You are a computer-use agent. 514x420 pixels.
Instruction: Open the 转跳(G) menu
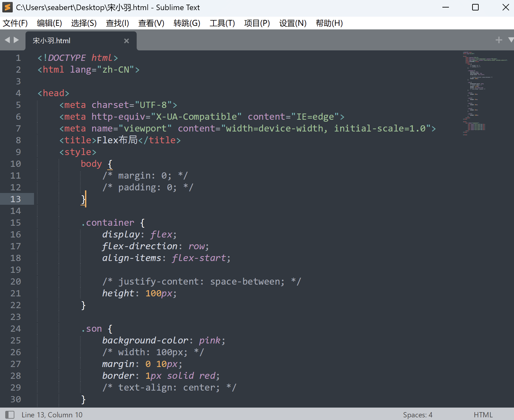pyautogui.click(x=187, y=23)
